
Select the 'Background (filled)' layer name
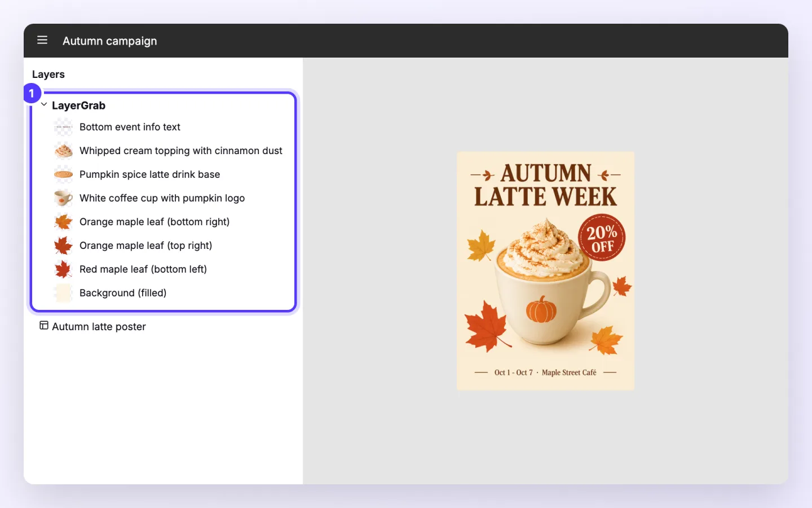[x=123, y=293]
